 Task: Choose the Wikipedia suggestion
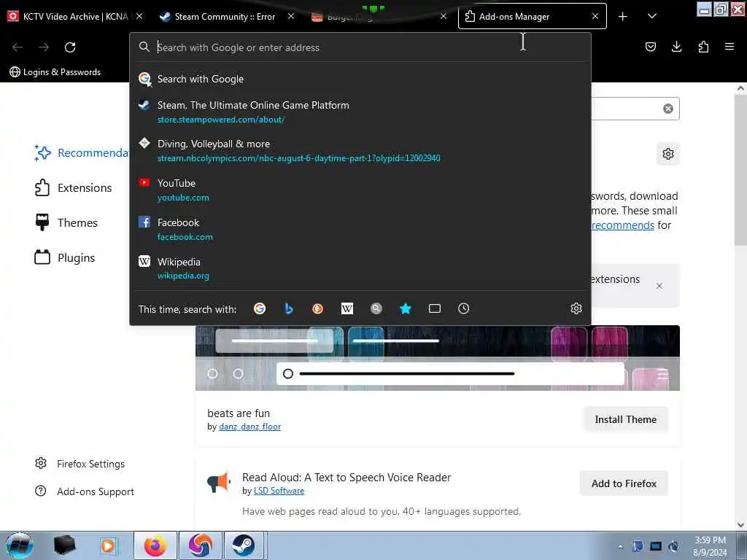pos(360,268)
